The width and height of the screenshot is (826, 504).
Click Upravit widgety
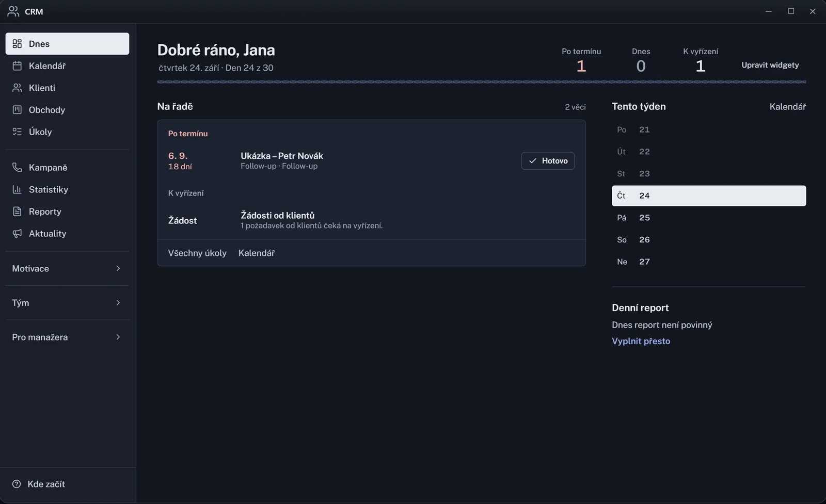point(770,65)
